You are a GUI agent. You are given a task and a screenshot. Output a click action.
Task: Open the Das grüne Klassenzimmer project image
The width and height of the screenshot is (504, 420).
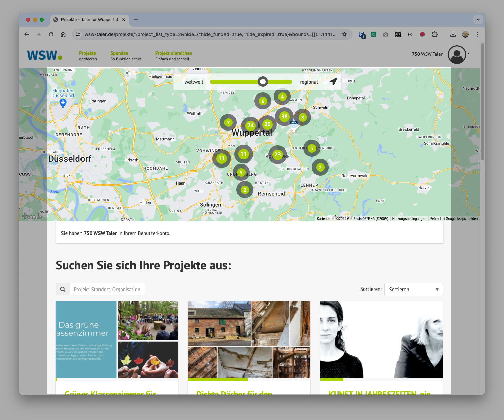pos(117,339)
